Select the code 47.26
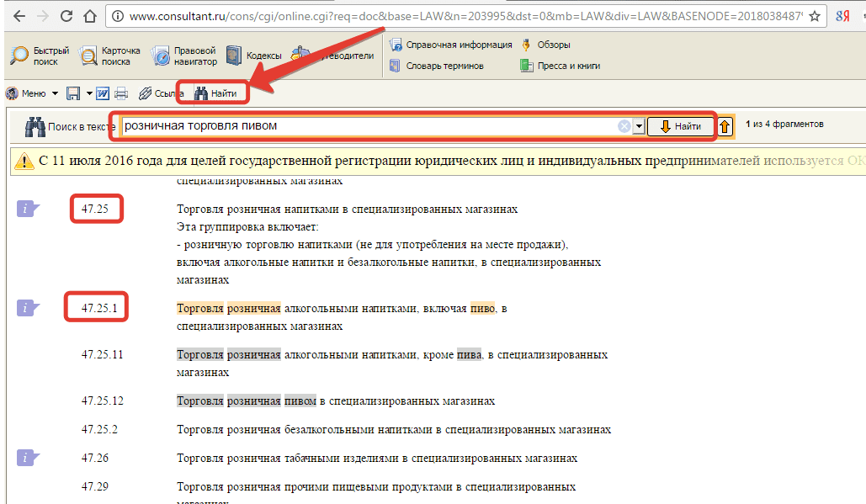866x504 pixels. pyautogui.click(x=95, y=458)
